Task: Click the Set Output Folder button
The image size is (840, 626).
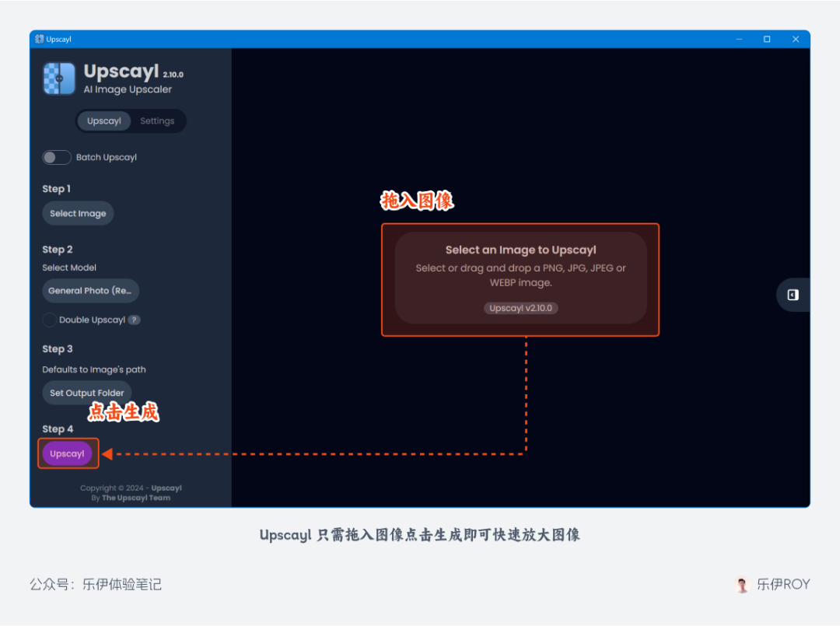Action: [x=87, y=393]
